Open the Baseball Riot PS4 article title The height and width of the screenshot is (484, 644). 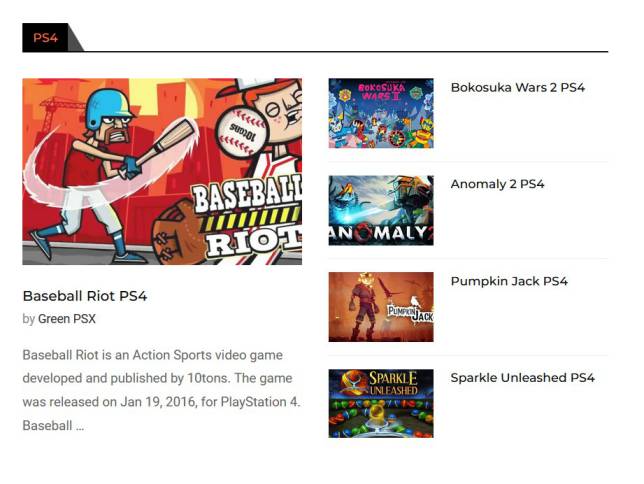(85, 296)
